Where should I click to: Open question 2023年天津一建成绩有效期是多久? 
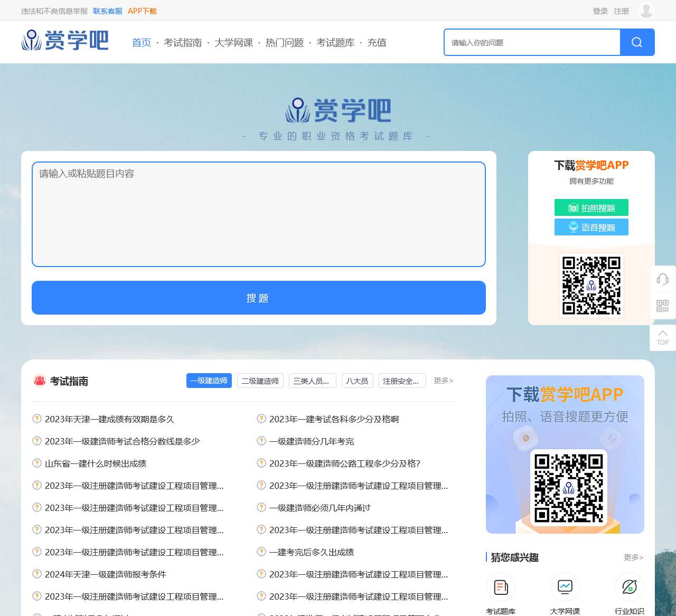109,419
